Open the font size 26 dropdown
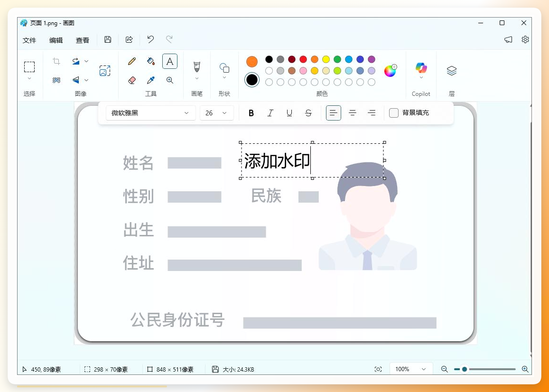 click(x=217, y=113)
